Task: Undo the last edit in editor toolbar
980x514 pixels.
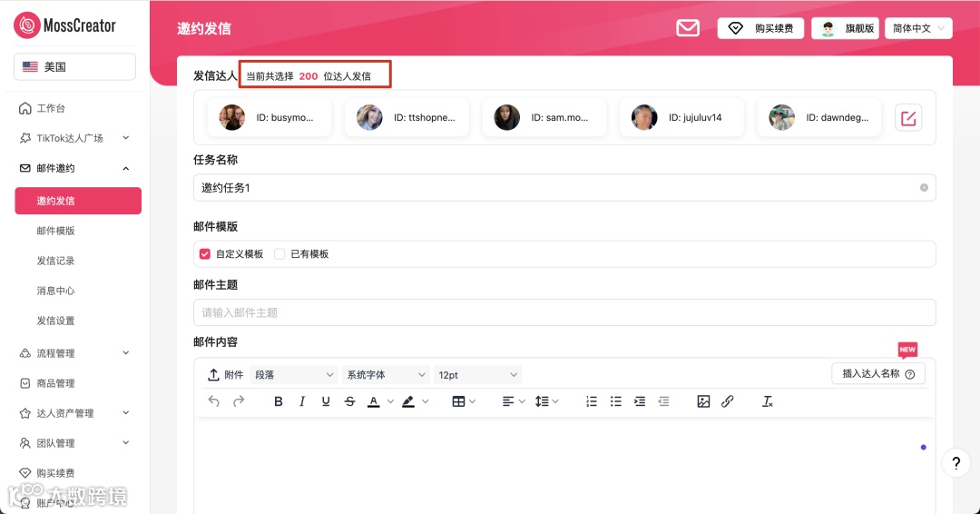Action: (214, 401)
